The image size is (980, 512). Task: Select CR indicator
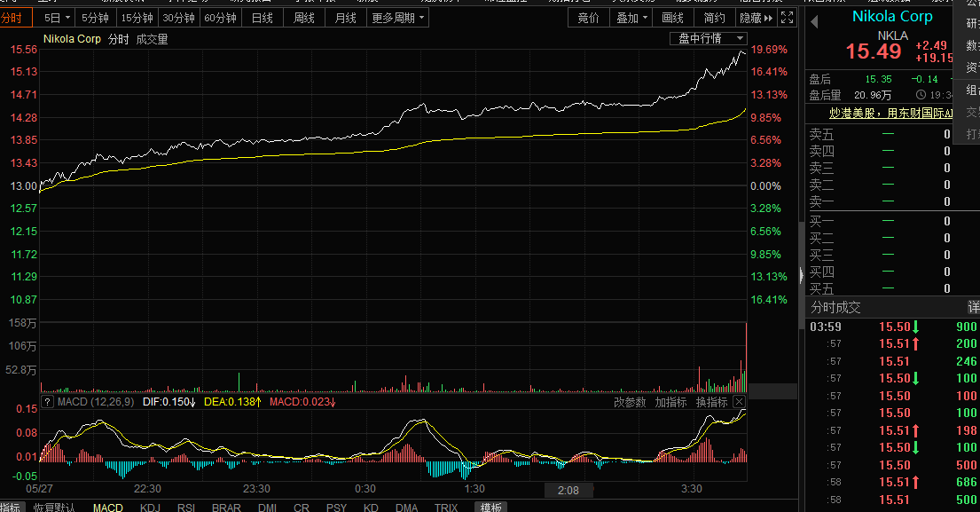click(x=302, y=507)
